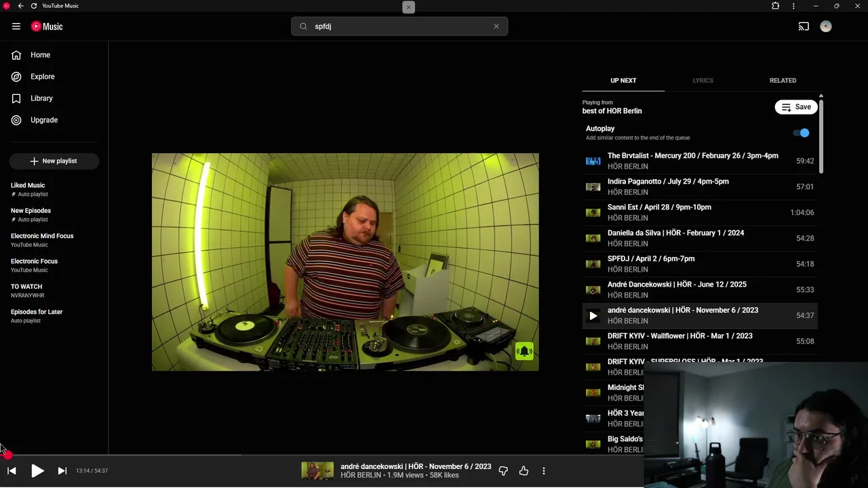Select the Daniella da Silva row thumbnail

click(593, 239)
